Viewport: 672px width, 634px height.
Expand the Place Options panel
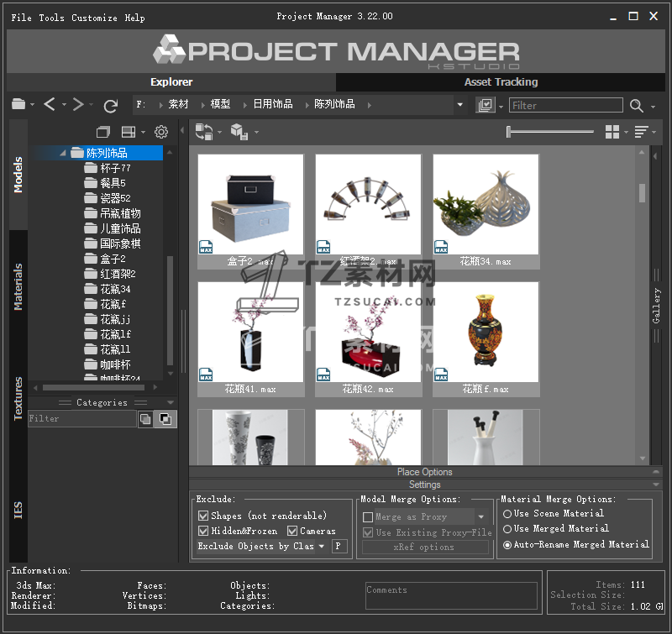click(x=424, y=472)
